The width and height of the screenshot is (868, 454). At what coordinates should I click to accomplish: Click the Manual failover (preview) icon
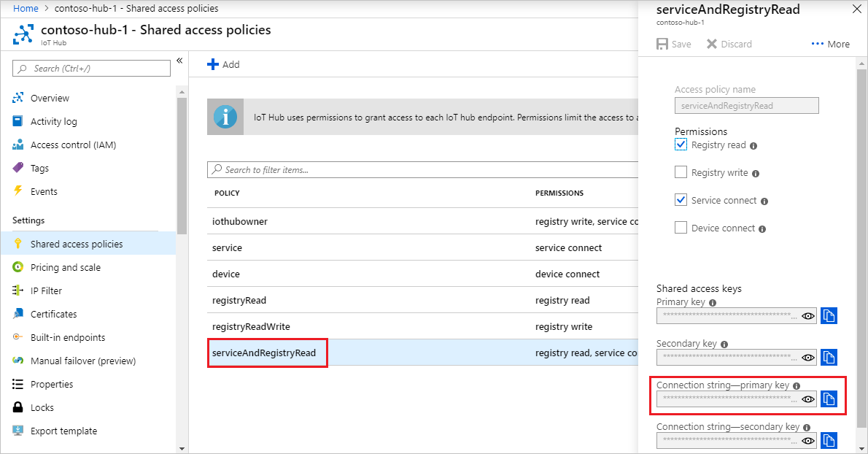pos(18,361)
